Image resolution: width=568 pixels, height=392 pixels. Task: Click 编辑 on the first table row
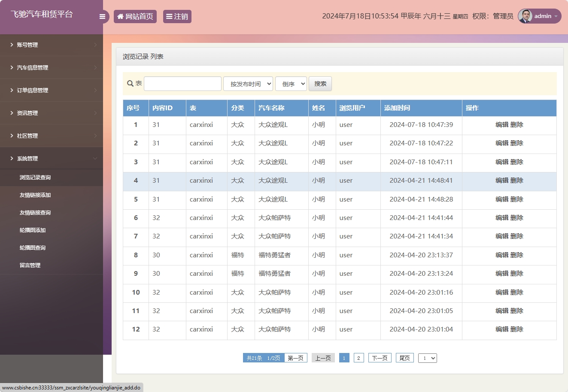(x=502, y=125)
